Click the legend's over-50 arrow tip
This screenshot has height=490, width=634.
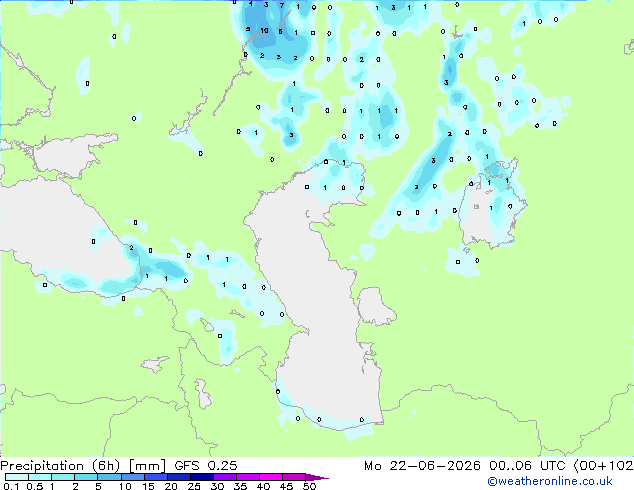[317, 477]
